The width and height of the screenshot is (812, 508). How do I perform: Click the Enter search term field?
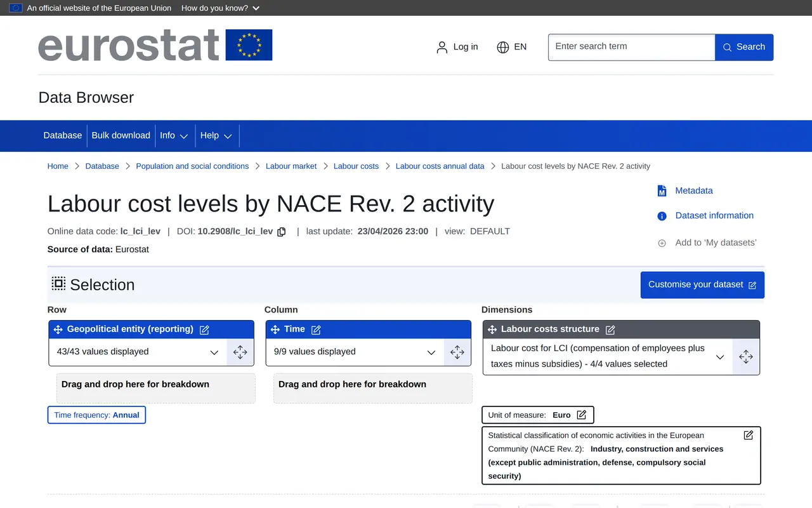click(x=632, y=48)
